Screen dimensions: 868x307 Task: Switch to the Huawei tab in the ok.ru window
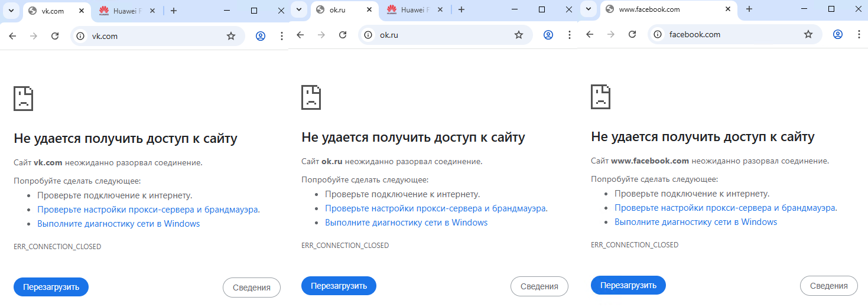415,9
